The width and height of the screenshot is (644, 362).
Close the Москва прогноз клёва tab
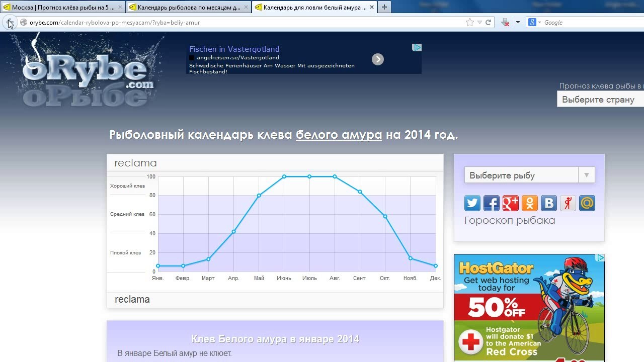120,8
